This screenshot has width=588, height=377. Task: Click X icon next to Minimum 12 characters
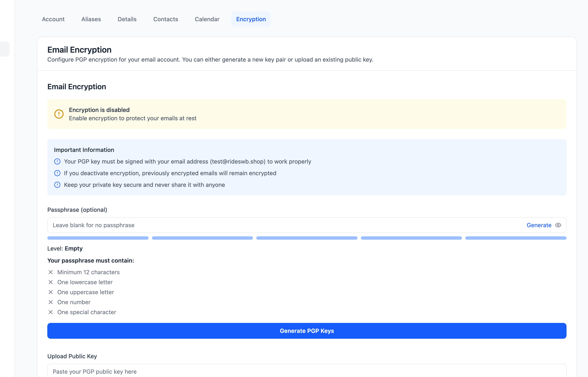[50, 272]
